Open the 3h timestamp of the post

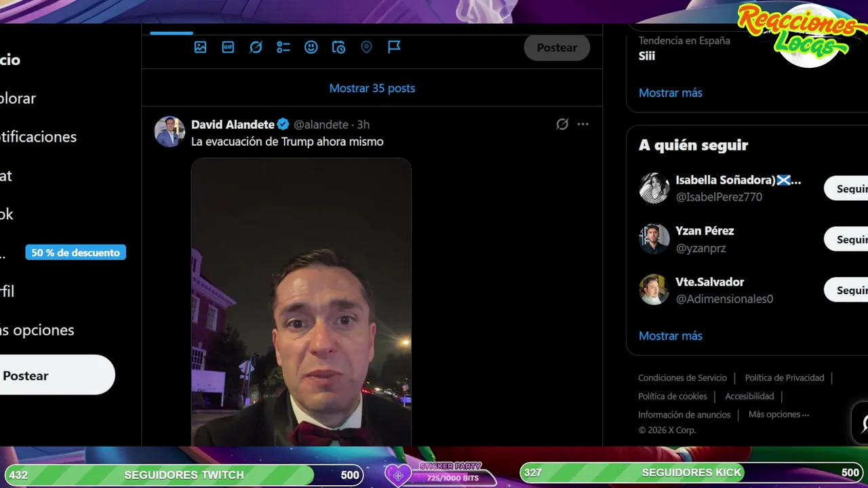363,125
